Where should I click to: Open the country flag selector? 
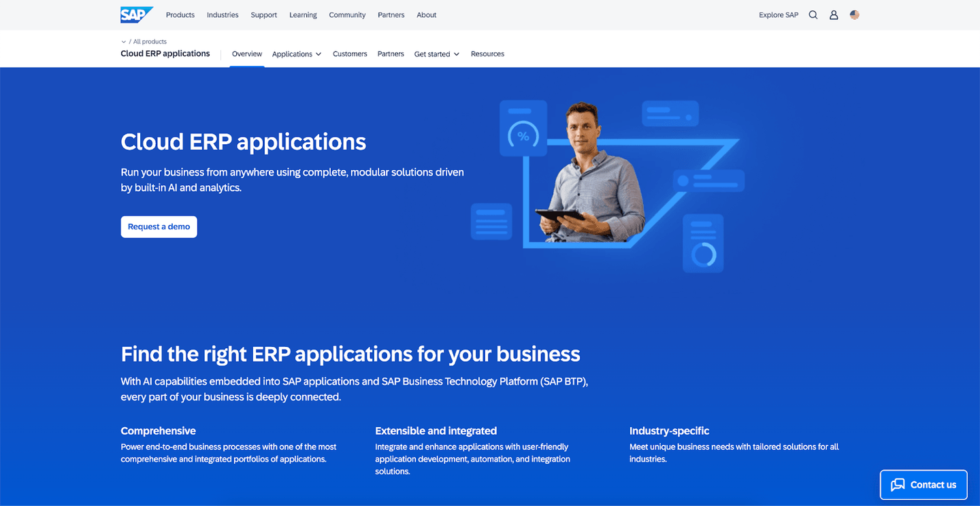coord(855,15)
